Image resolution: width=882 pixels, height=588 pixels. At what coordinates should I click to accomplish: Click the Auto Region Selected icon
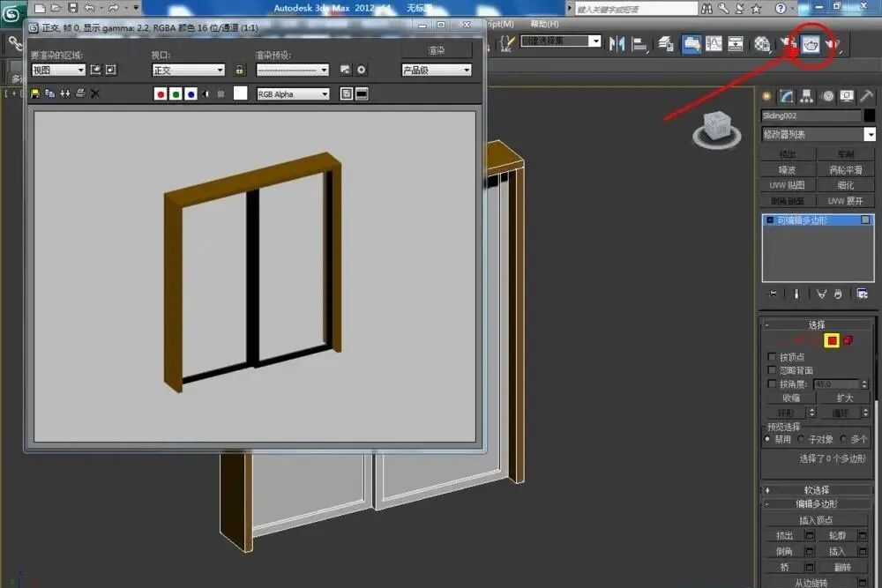[x=111, y=70]
